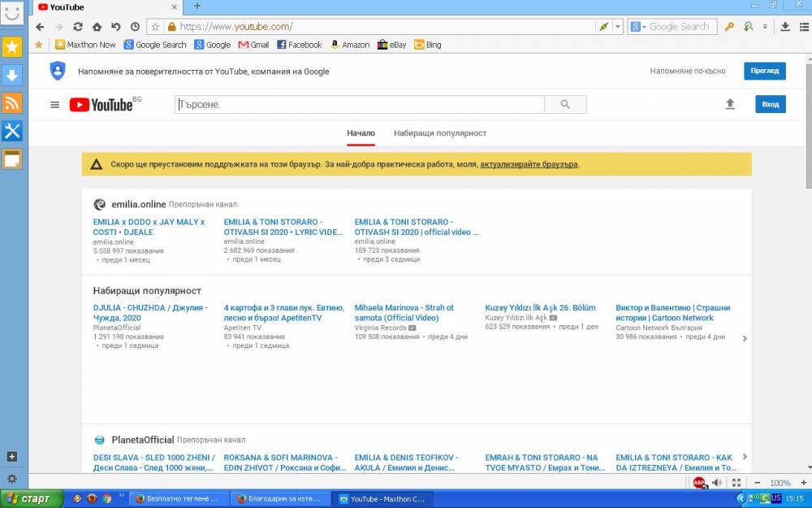Screen dimensions: 812x508
Task: Open the Magic Fill key icon
Action: pyautogui.click(x=729, y=27)
